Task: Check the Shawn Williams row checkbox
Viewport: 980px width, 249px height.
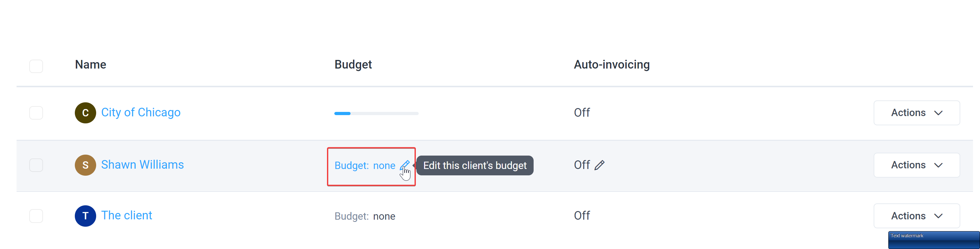Action: coord(36,165)
